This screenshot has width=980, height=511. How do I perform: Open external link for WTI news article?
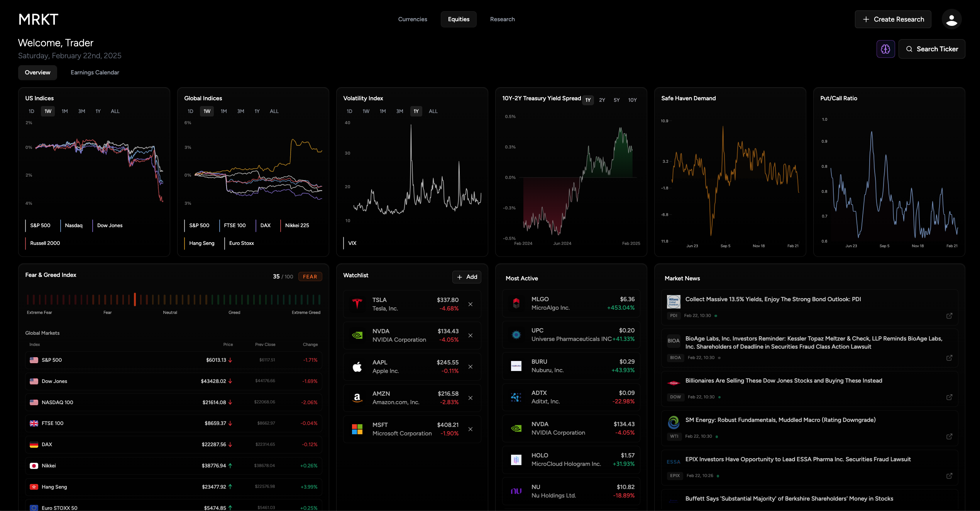pyautogui.click(x=949, y=437)
